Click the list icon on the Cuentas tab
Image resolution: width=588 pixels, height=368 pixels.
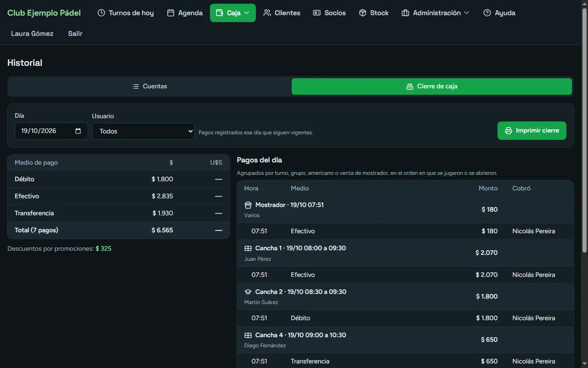coord(136,86)
